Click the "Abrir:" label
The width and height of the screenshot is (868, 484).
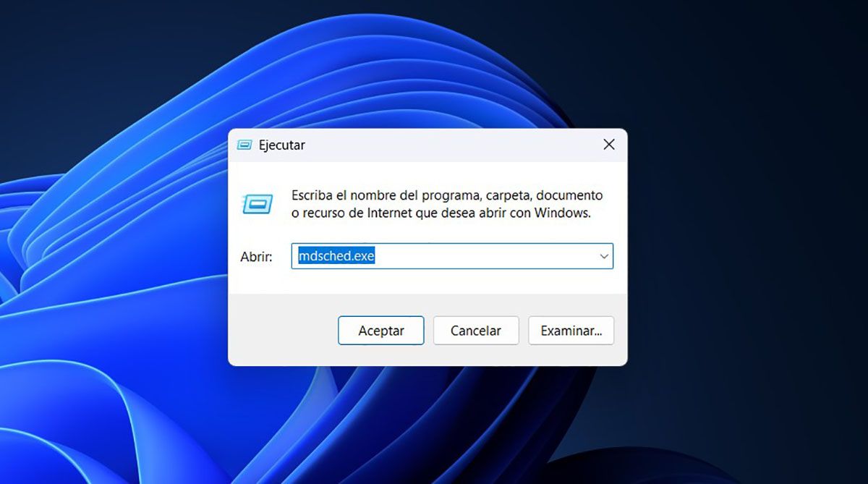click(x=256, y=257)
